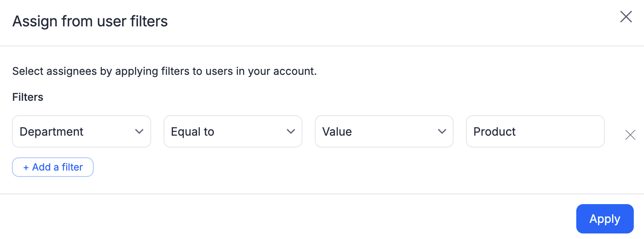Click the empty space after Product text
Image resolution: width=644 pixels, height=239 pixels.
pos(562,132)
